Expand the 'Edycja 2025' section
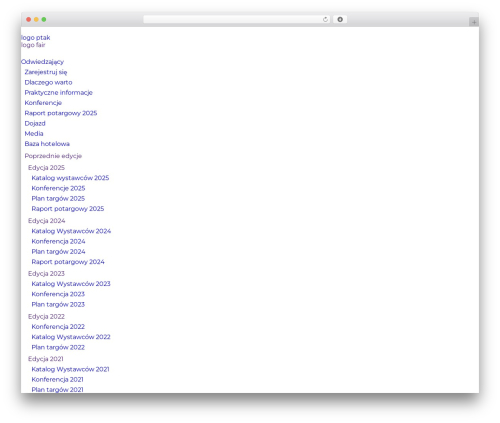This screenshot has height=423, width=500. tap(46, 168)
